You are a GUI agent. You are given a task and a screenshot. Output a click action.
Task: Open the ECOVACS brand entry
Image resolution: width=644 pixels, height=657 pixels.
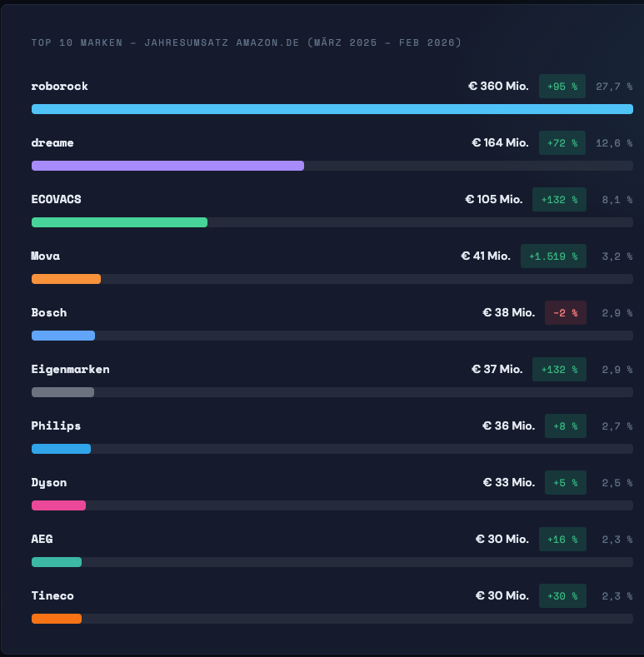(x=57, y=199)
